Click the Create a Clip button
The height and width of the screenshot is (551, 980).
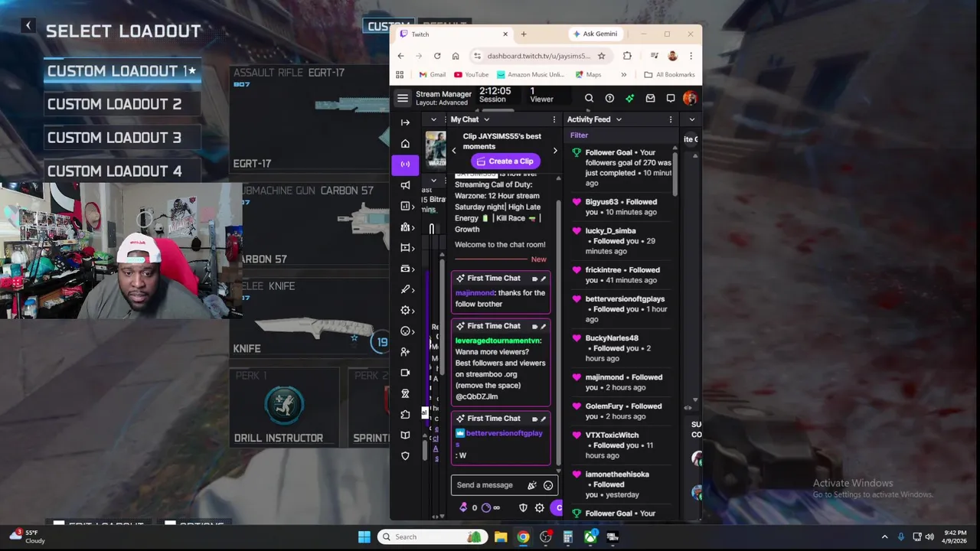505,161
